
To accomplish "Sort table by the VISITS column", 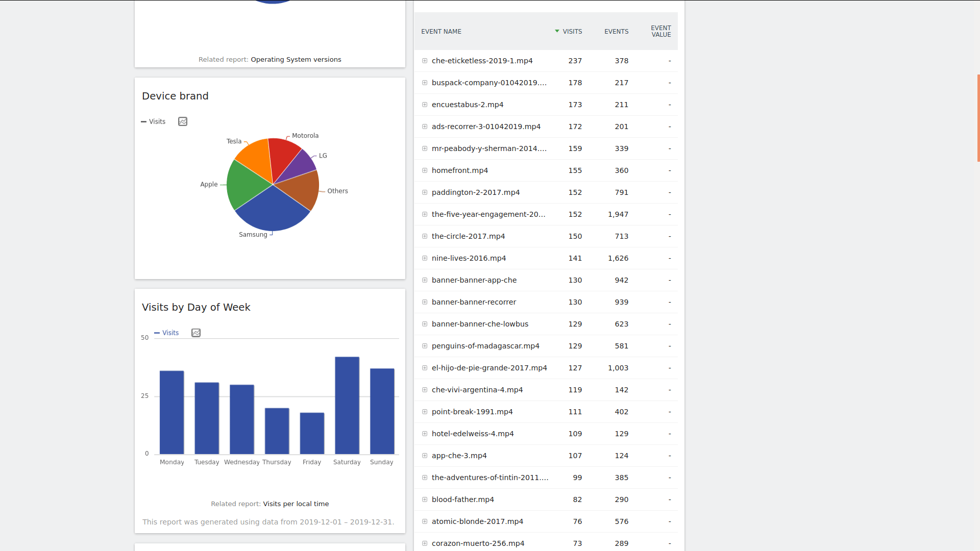I will pyautogui.click(x=572, y=32).
